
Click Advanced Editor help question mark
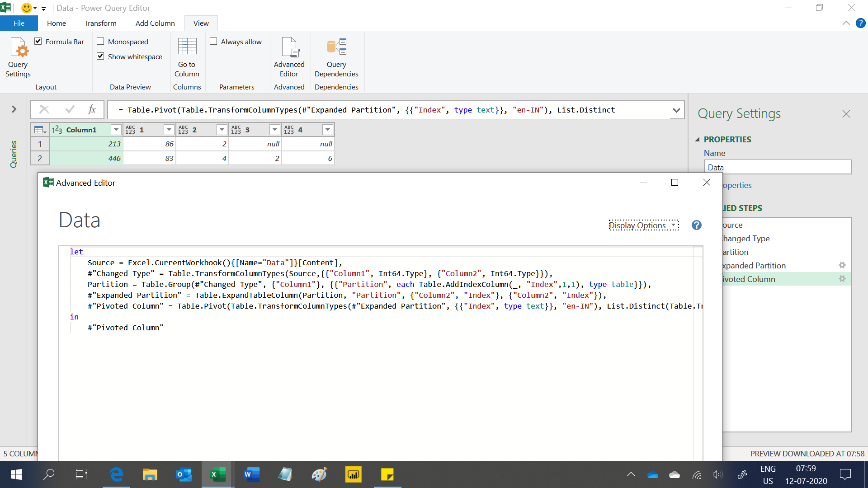coord(697,225)
